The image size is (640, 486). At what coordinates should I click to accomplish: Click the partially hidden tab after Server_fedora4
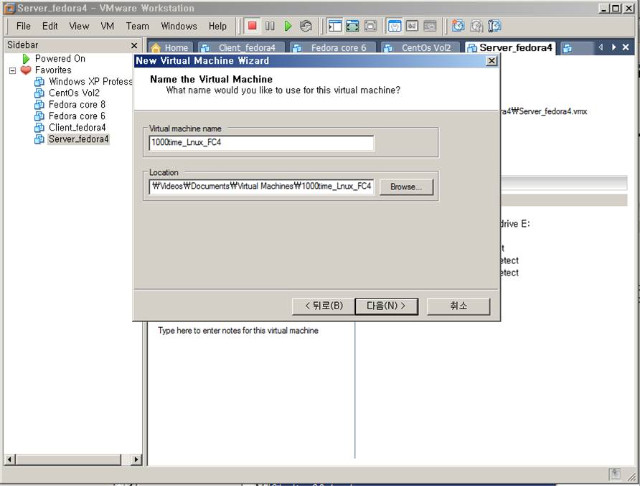coord(576,48)
